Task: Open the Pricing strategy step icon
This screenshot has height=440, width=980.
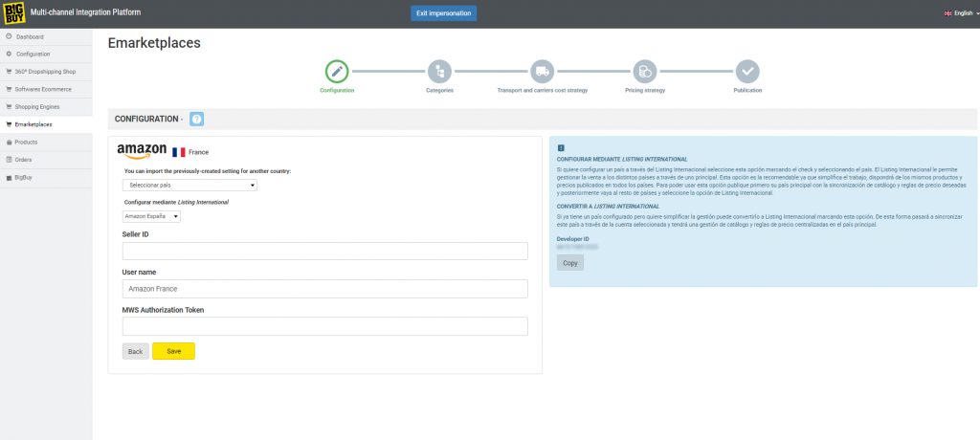Action: click(644, 71)
